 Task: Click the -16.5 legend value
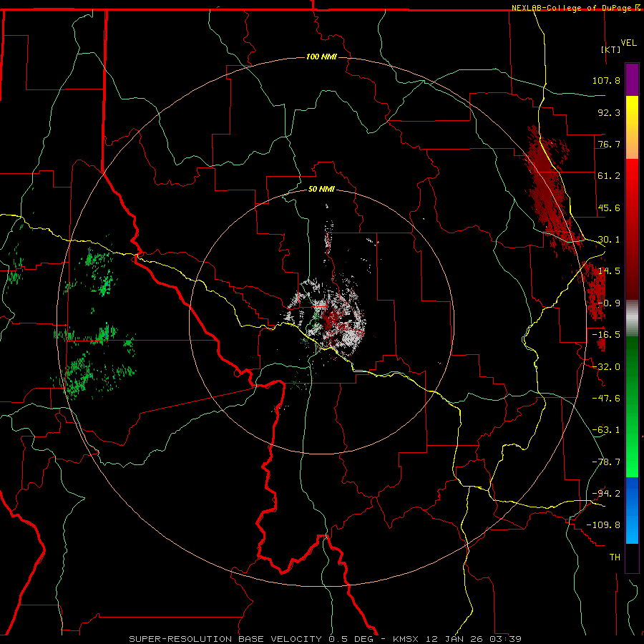tap(606, 335)
